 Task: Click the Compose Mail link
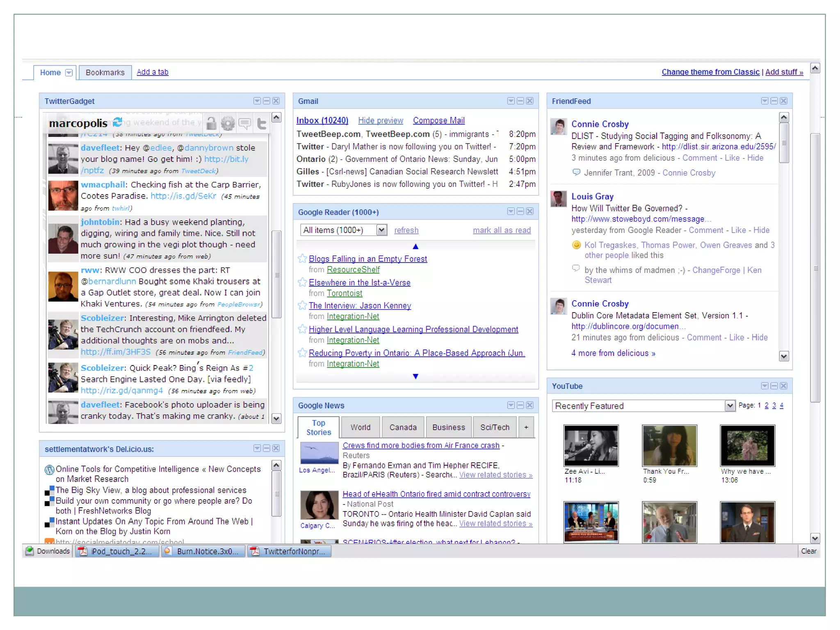[438, 121]
